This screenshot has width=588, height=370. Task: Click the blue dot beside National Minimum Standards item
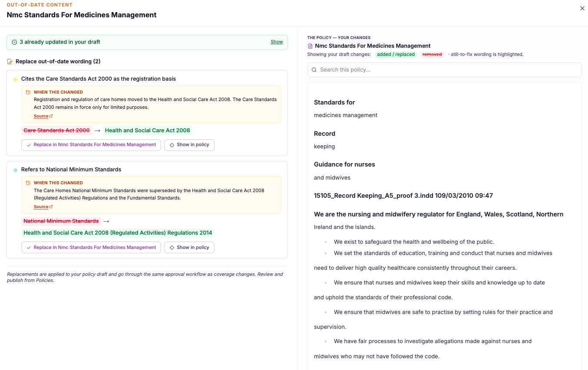[16, 170]
